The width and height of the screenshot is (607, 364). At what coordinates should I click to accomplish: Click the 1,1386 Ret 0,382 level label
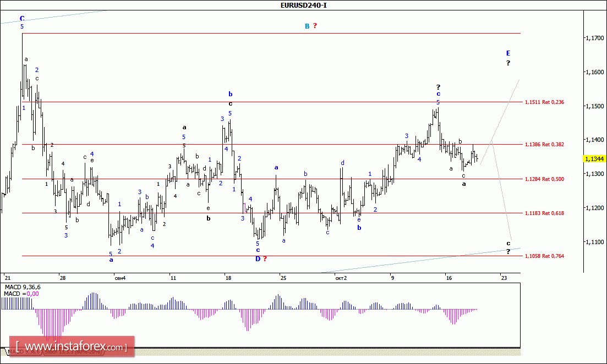pyautogui.click(x=544, y=145)
